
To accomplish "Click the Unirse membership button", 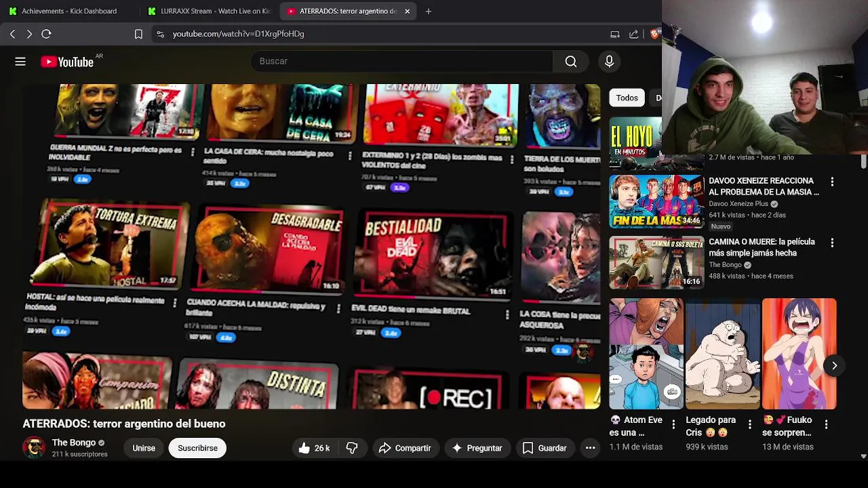I will click(x=144, y=448).
